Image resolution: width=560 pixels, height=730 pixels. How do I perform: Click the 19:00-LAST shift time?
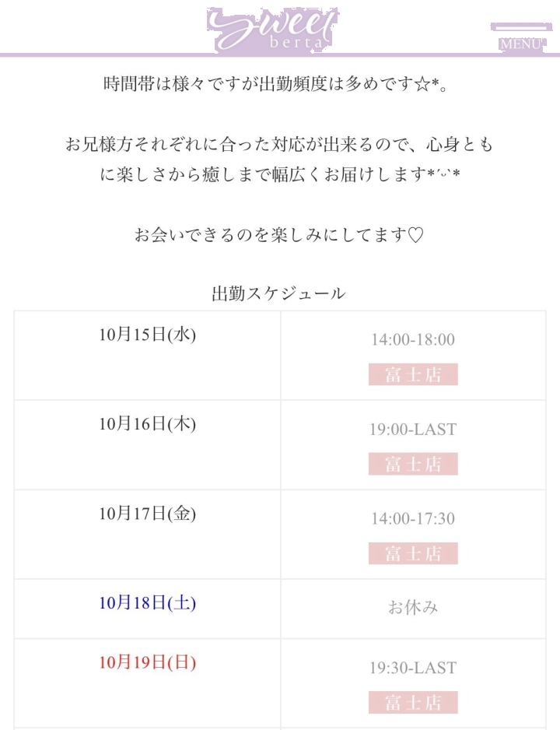click(413, 429)
